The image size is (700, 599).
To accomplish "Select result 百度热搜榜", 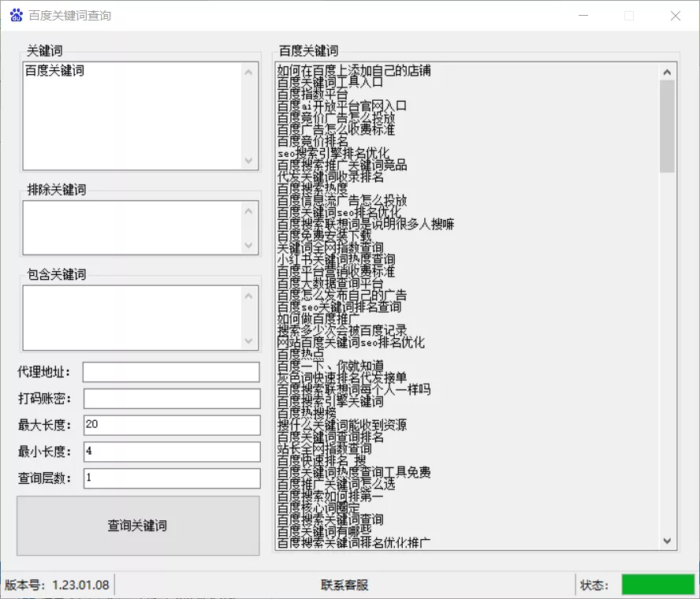I will coord(307,413).
